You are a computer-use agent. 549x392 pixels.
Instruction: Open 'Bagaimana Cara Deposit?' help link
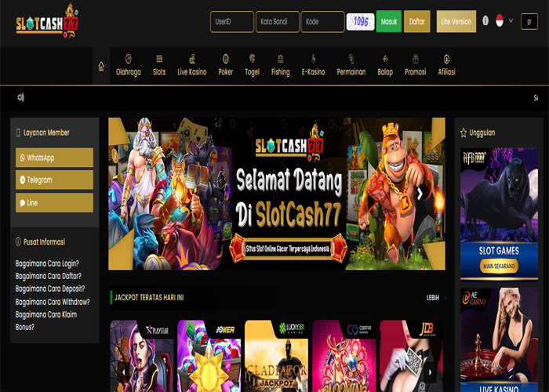coord(50,289)
